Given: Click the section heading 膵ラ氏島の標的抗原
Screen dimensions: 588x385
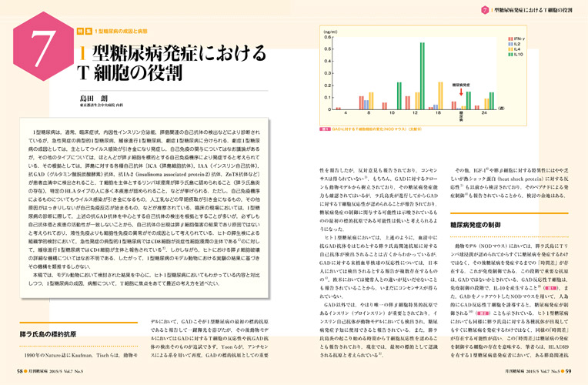Looking at the screenshot, I should point(48,334).
